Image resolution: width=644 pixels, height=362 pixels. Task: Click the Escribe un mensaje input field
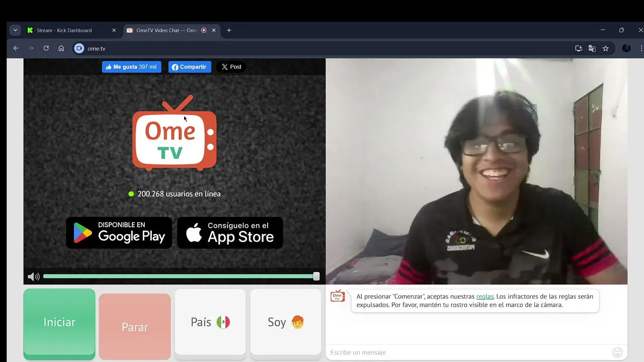tap(469, 352)
